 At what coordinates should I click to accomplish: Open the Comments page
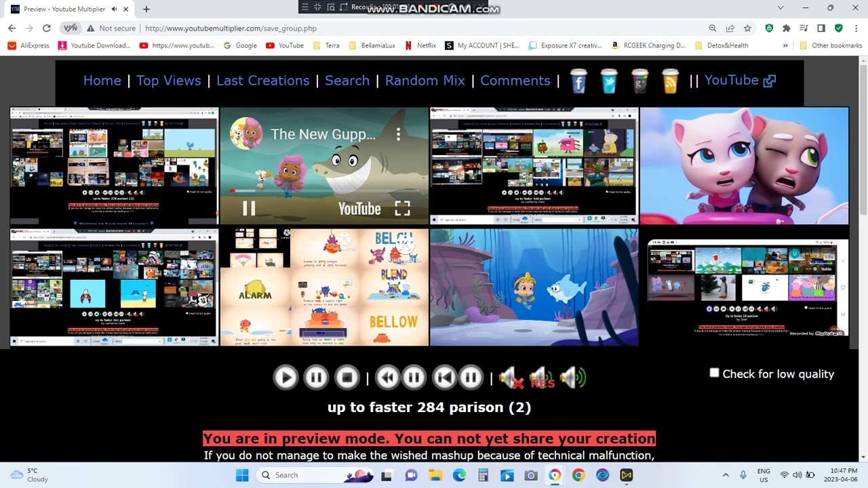(x=515, y=81)
